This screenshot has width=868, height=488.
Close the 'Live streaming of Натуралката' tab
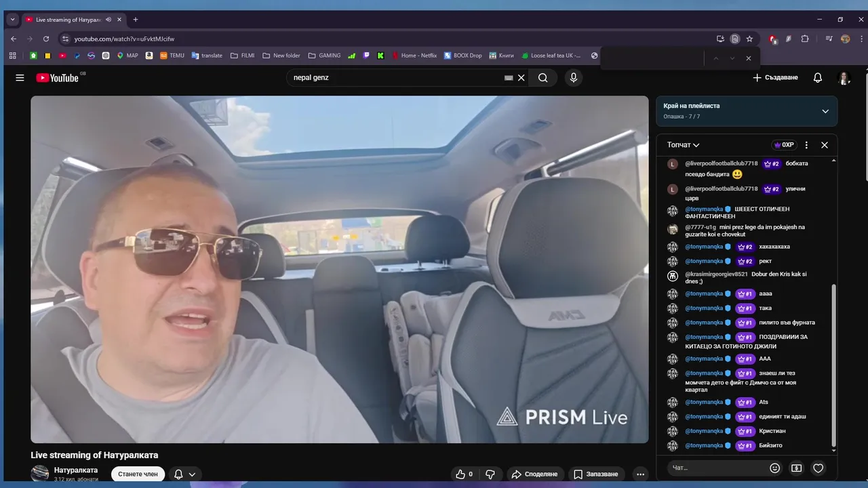[x=120, y=20]
